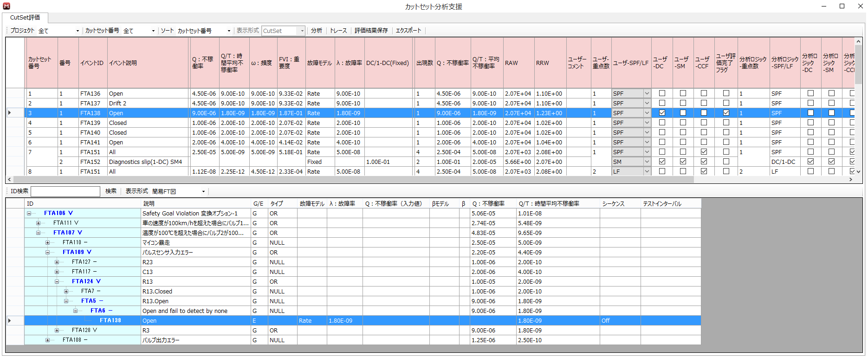Image resolution: width=868 pixels, height=358 pixels.
Task: Select 'Safety Goal Violation 変換オプション-1' cell
Action: pos(196,214)
